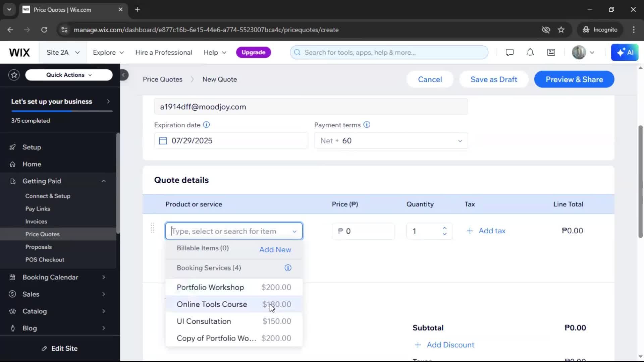Collapse the Getting Paid section
This screenshot has width=644, height=362.
coord(104,181)
